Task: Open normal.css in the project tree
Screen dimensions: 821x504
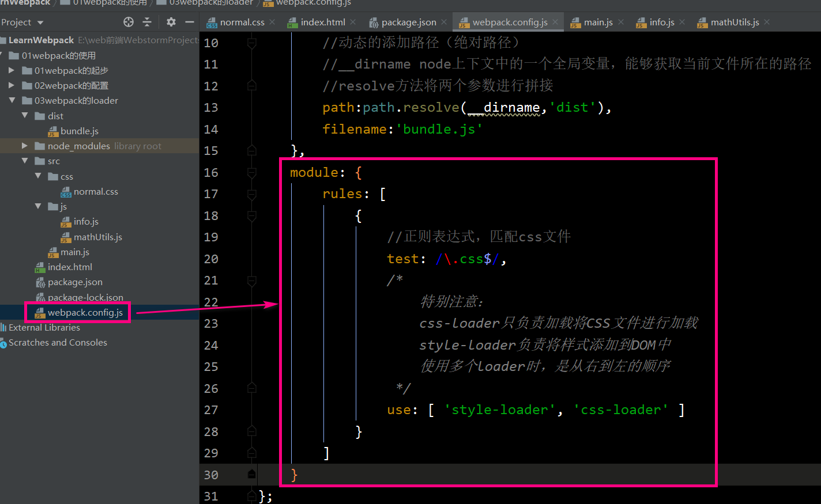Action: coord(96,191)
